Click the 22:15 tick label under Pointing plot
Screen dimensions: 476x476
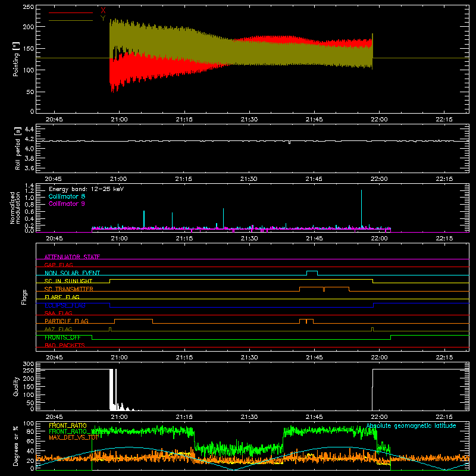coord(444,120)
